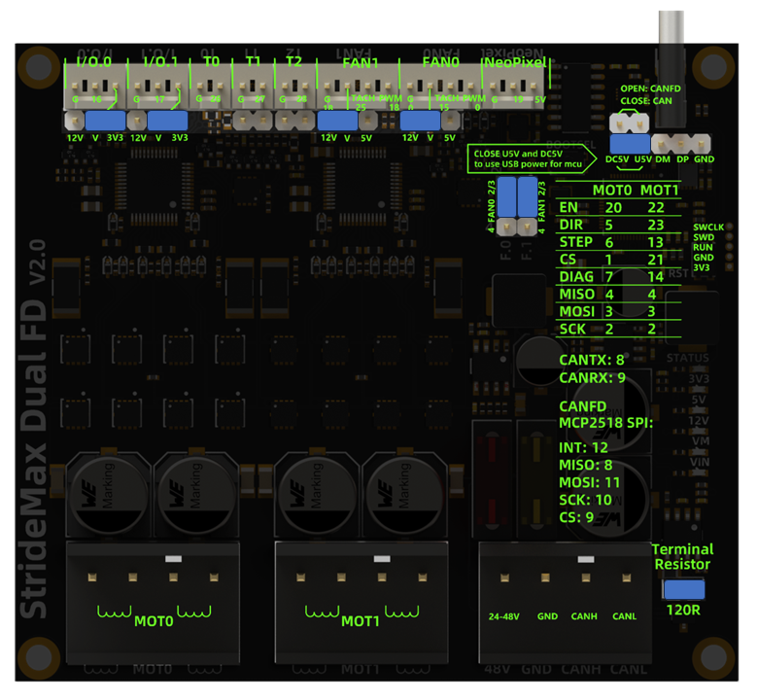
Task: Click the MCP2518 SPI: heading
Action: pyautogui.click(x=605, y=423)
